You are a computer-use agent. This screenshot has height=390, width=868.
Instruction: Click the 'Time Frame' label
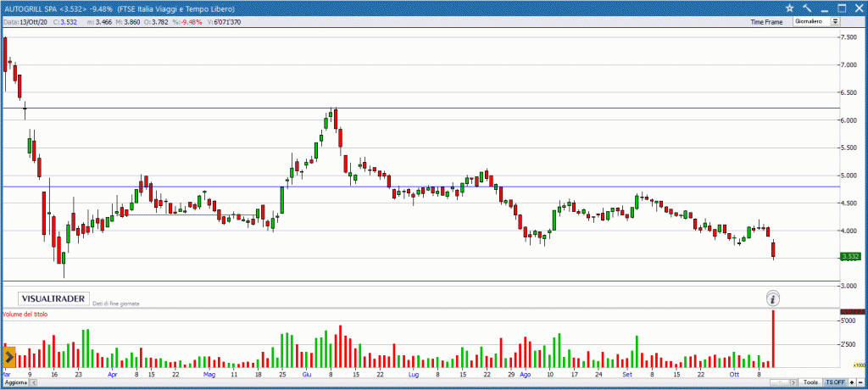[x=766, y=22]
